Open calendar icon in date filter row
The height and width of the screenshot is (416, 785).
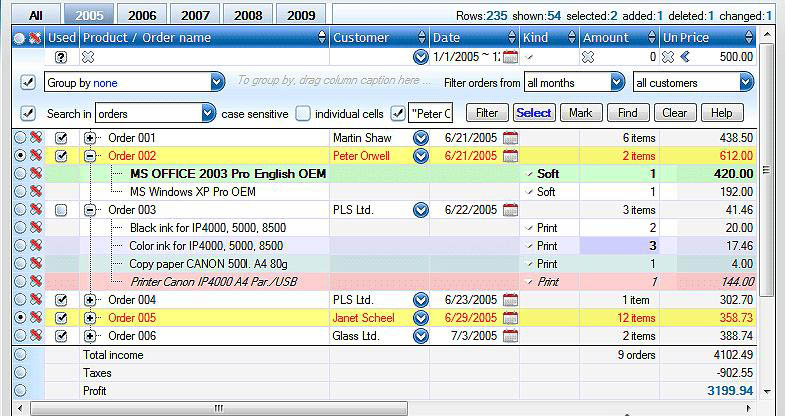pyautogui.click(x=510, y=57)
